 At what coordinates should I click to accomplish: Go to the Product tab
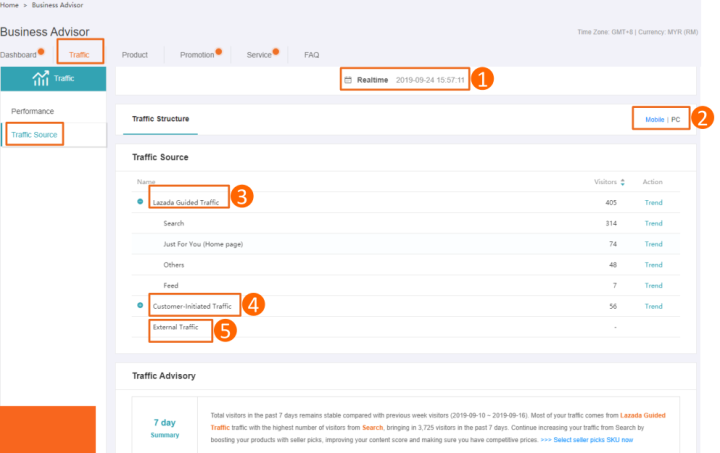click(135, 54)
